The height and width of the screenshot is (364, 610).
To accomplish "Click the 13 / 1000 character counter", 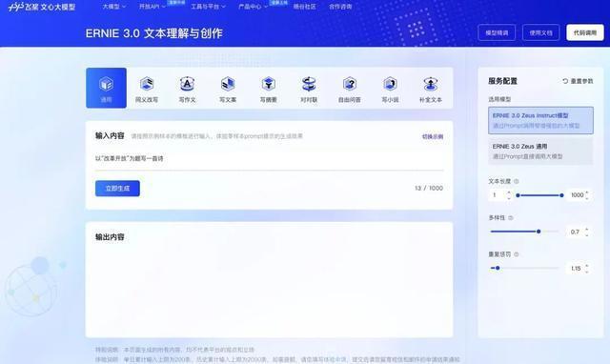I will [x=429, y=189].
